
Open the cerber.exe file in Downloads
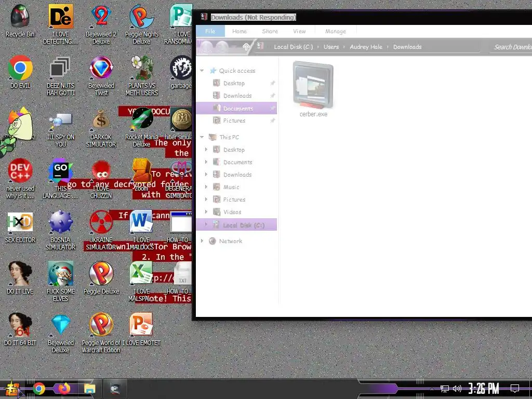(x=313, y=89)
